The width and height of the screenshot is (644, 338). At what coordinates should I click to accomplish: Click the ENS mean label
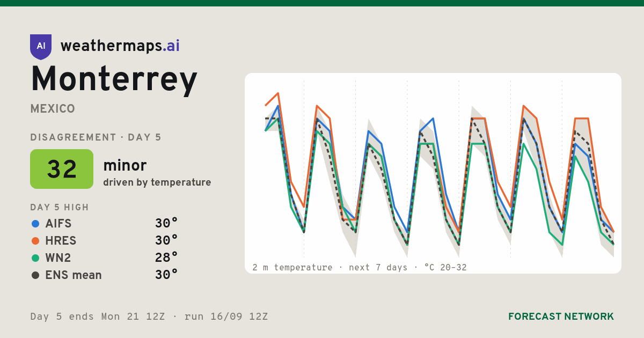point(74,275)
